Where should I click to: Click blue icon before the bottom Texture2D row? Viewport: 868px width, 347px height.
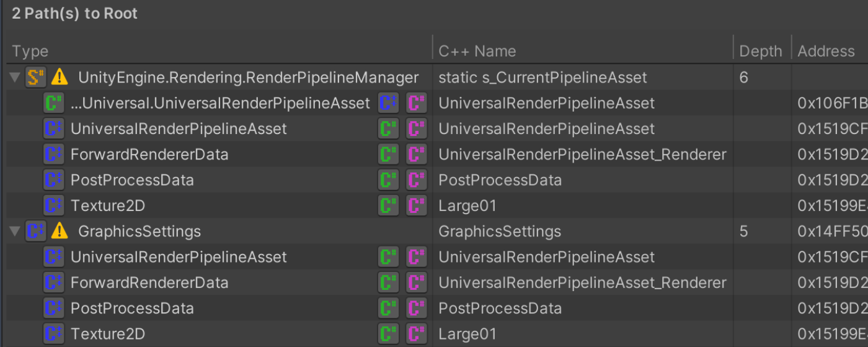point(54,334)
